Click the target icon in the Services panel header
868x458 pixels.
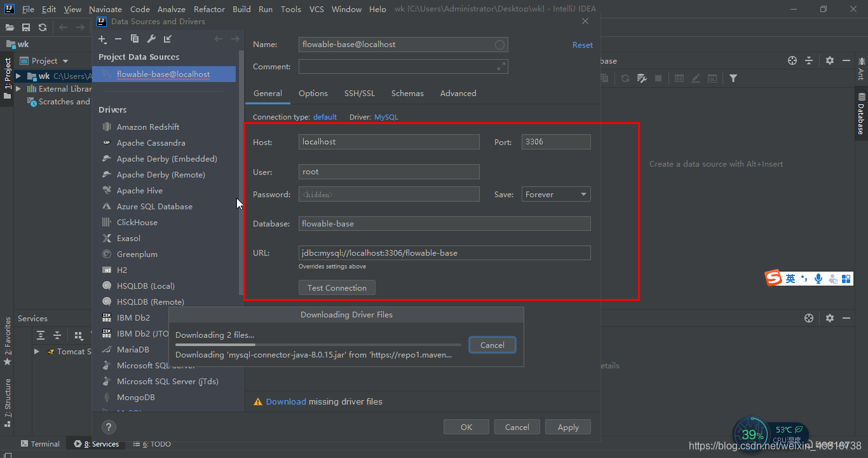click(x=809, y=318)
